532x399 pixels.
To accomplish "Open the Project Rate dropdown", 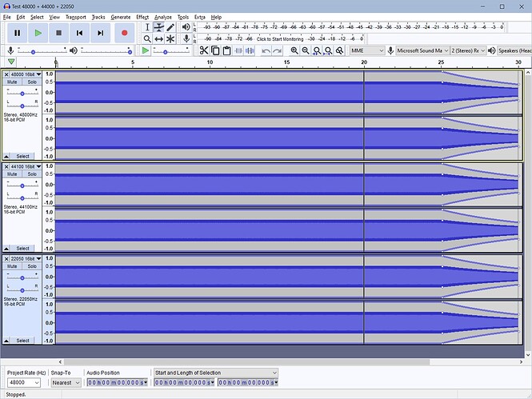I will tap(22, 382).
